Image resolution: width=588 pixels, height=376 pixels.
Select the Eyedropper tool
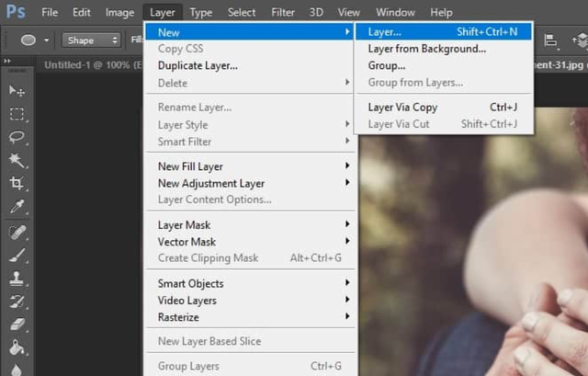(x=17, y=207)
